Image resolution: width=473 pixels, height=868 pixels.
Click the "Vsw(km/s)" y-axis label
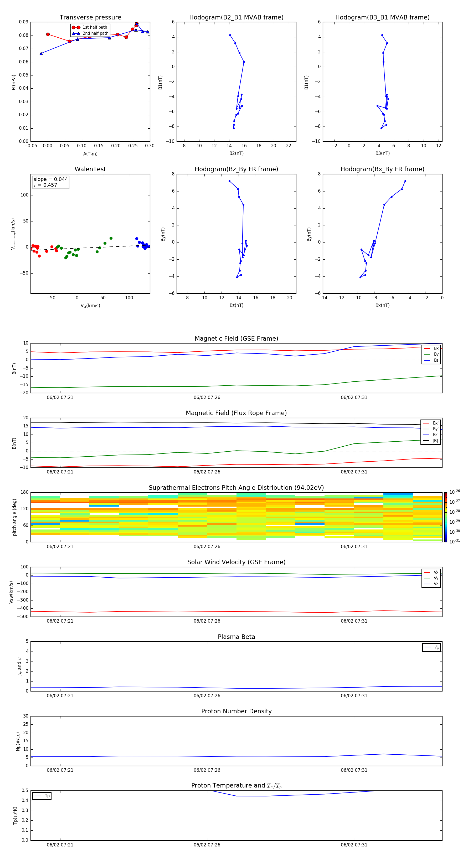(x=11, y=592)
